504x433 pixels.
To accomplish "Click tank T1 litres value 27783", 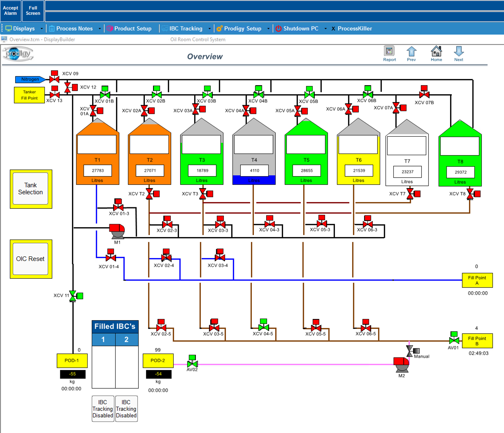I will pyautogui.click(x=98, y=171).
